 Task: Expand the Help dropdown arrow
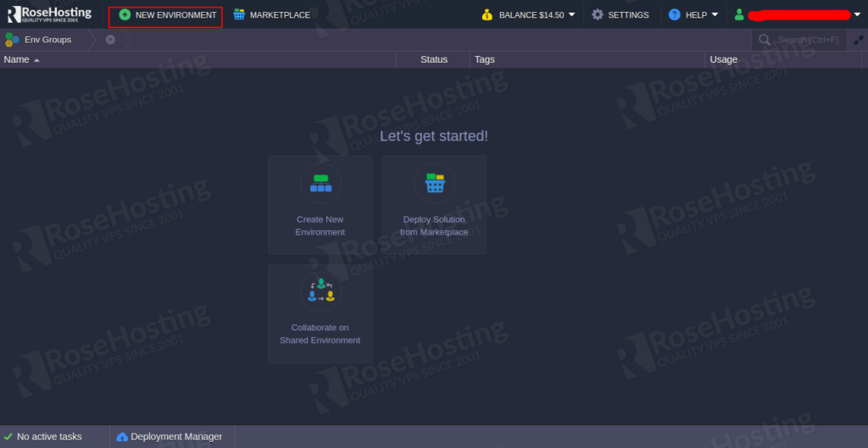[715, 14]
